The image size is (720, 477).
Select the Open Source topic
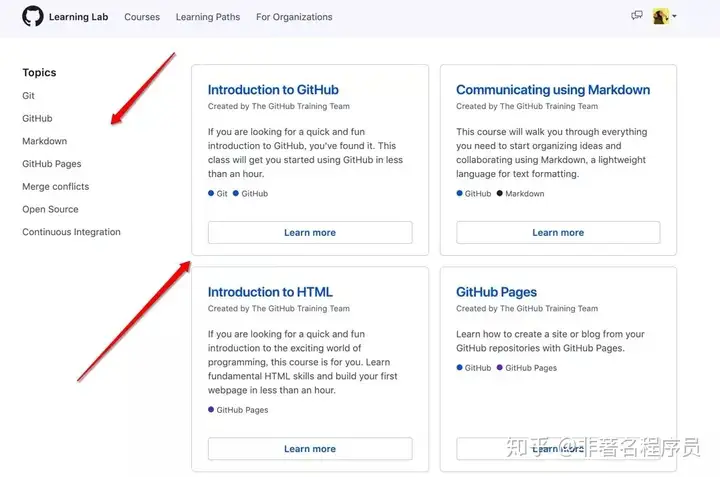pos(51,209)
